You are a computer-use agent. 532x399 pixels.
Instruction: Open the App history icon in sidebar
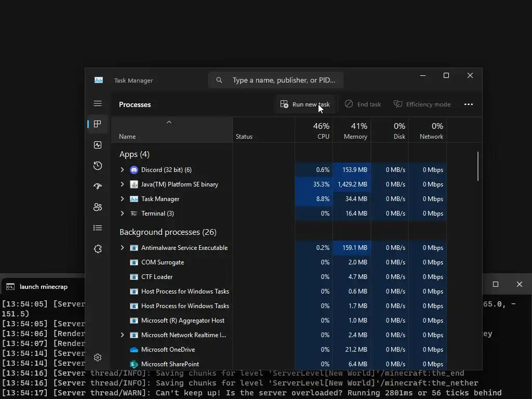(x=98, y=166)
